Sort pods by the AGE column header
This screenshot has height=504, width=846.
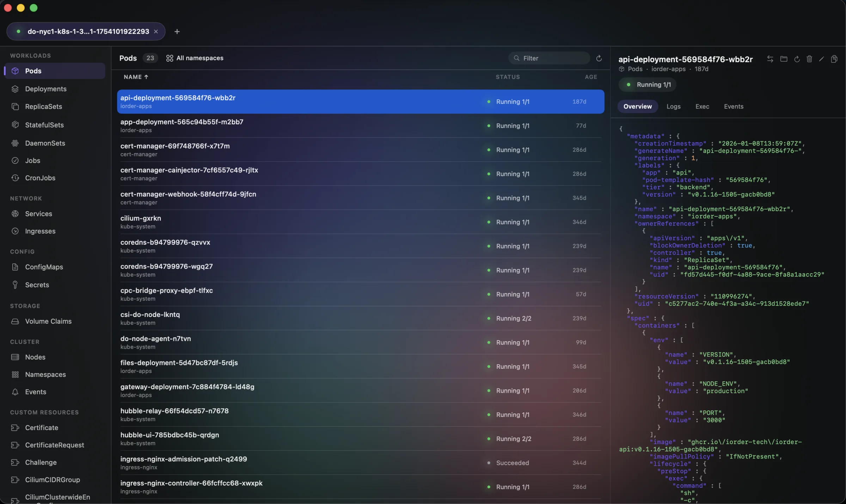(x=591, y=77)
